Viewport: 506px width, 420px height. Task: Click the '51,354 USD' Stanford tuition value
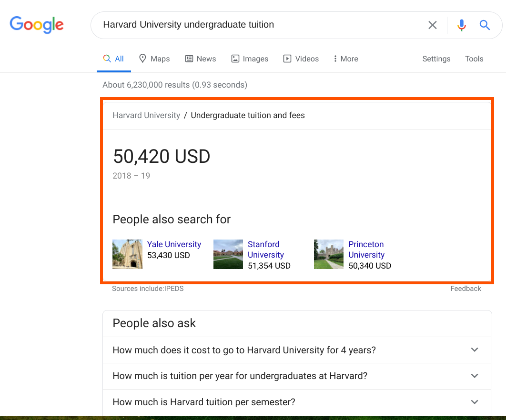pos(269,266)
